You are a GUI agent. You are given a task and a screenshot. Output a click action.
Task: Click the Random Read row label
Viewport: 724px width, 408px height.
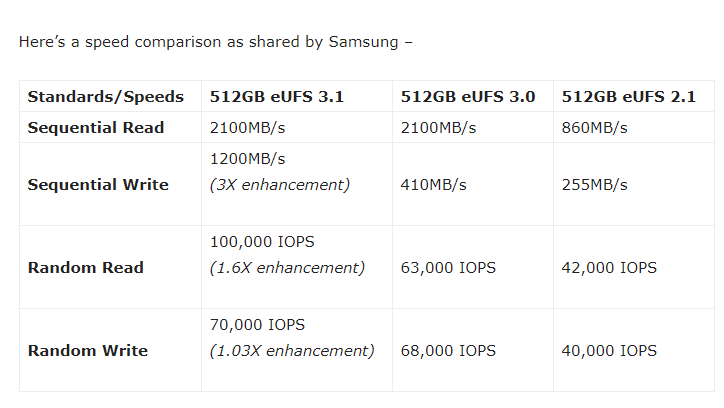point(86,268)
